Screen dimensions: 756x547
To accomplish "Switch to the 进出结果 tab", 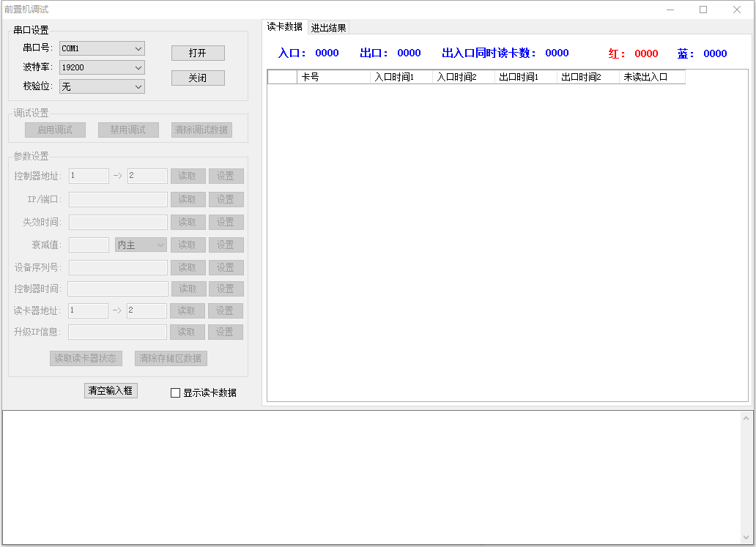I will [328, 28].
